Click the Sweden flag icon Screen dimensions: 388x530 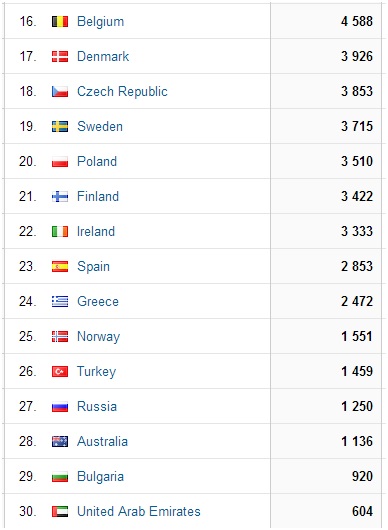pyautogui.click(x=60, y=126)
